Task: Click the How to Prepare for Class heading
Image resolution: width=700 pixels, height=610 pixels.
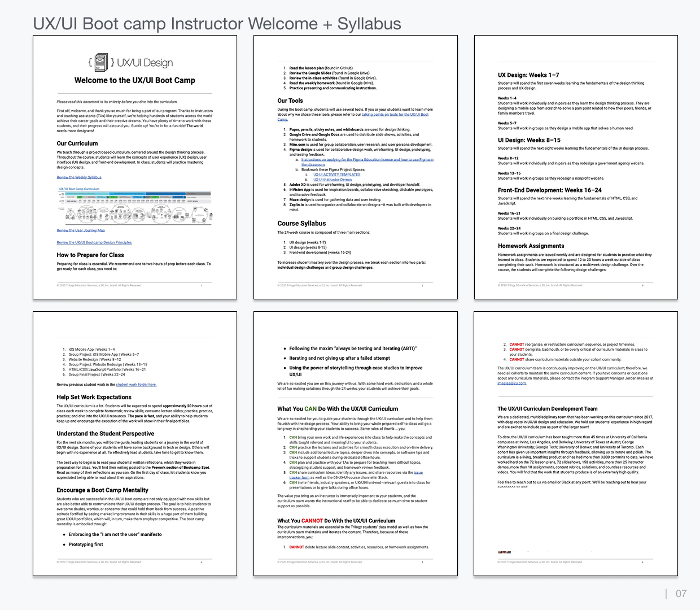Action: point(90,255)
